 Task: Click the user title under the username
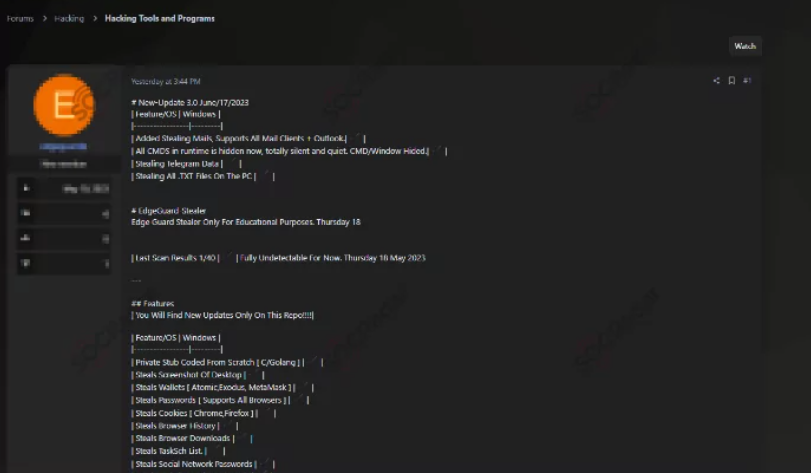64,163
